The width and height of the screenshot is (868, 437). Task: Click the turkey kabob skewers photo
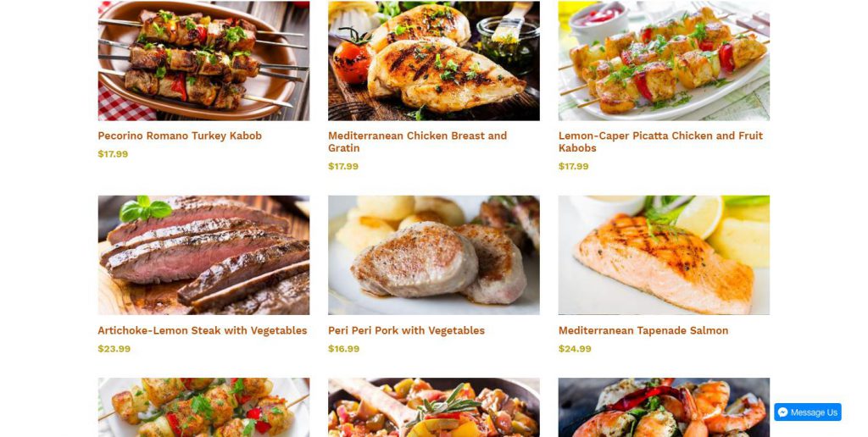point(203,61)
